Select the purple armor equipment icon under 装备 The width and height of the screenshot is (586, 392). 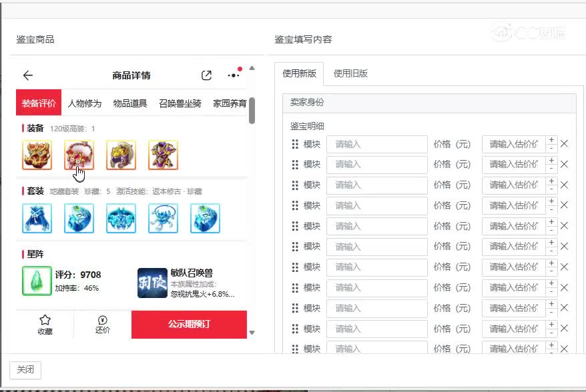(163, 155)
